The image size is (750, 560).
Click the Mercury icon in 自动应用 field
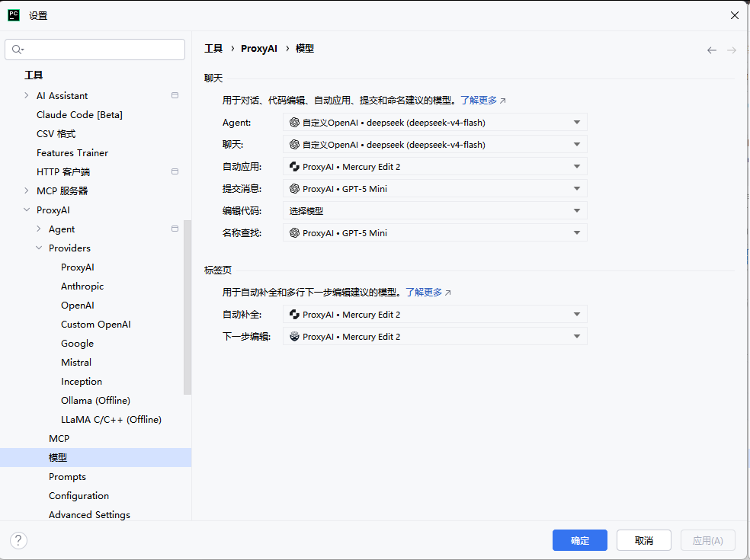pos(295,166)
